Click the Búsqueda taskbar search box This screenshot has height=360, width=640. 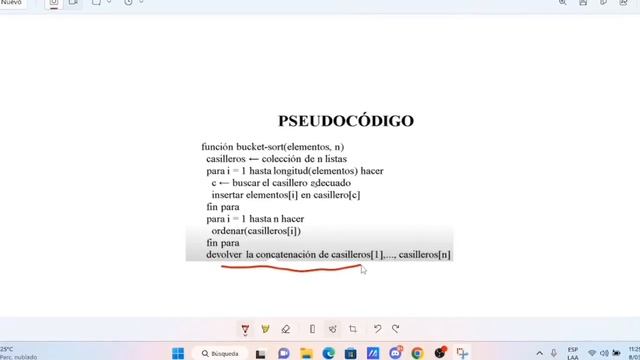pyautogui.click(x=221, y=353)
